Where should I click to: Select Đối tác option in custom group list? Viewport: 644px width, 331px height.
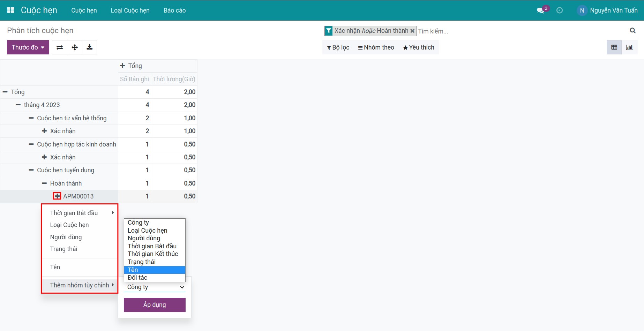[x=155, y=278]
